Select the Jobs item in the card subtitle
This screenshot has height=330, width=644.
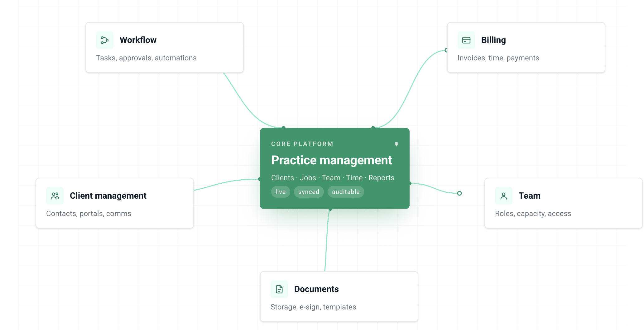click(x=308, y=178)
